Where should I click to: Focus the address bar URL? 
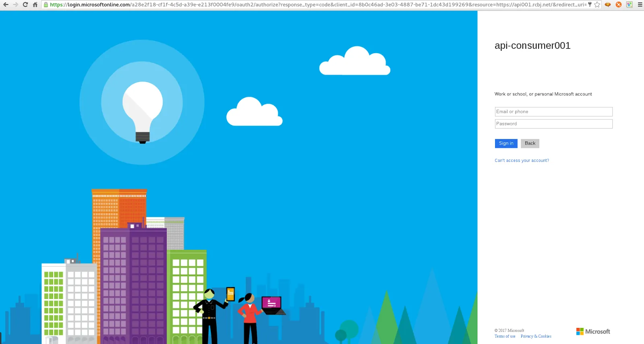click(318, 5)
